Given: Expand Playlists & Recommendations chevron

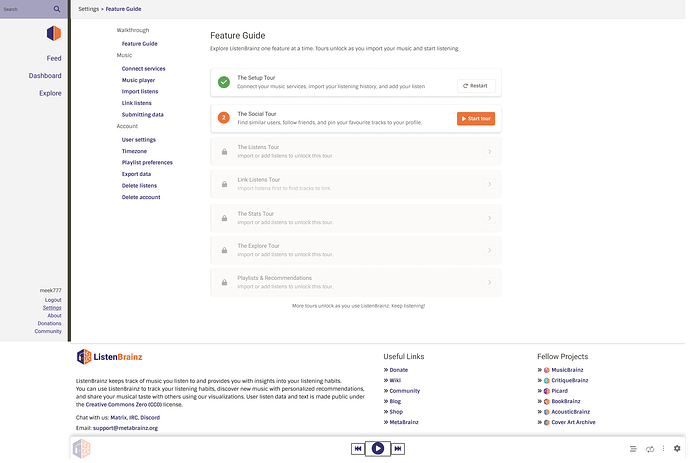Looking at the screenshot, I should click(489, 283).
